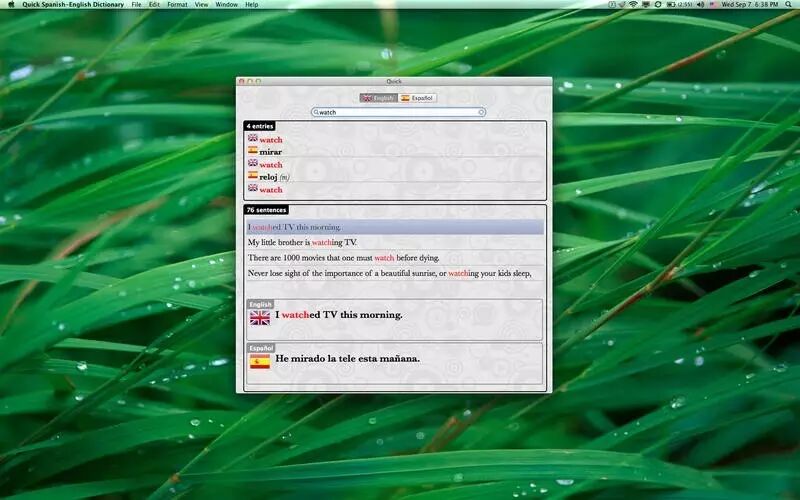Open the File menu
Screen dimensions: 800x500
[136, 5]
